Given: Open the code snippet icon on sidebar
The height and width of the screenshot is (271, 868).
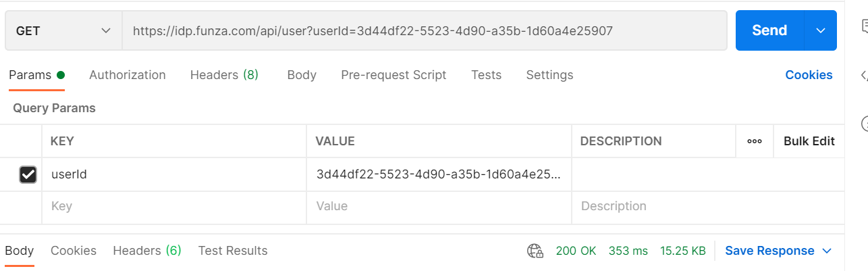Looking at the screenshot, I should pos(865,75).
